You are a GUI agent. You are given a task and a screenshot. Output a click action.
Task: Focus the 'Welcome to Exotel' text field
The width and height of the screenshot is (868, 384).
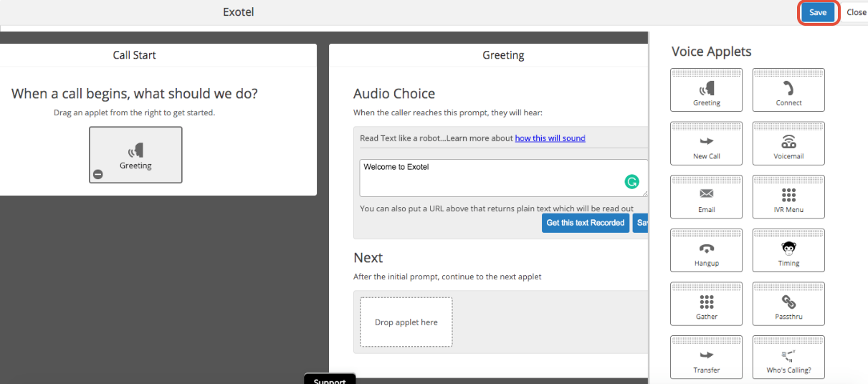(x=504, y=178)
